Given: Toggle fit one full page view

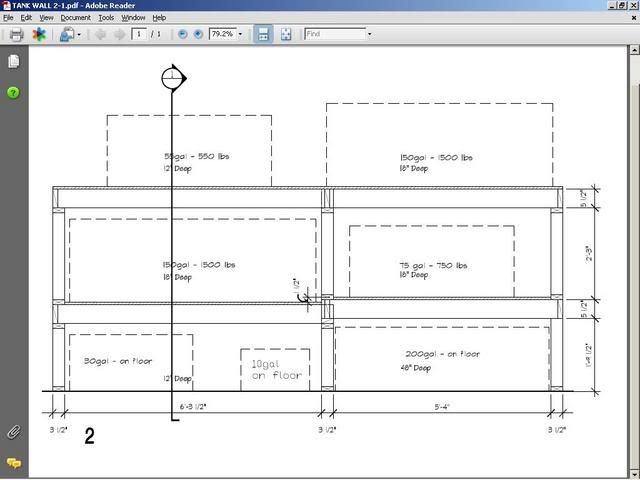Looking at the screenshot, I should click(x=286, y=34).
